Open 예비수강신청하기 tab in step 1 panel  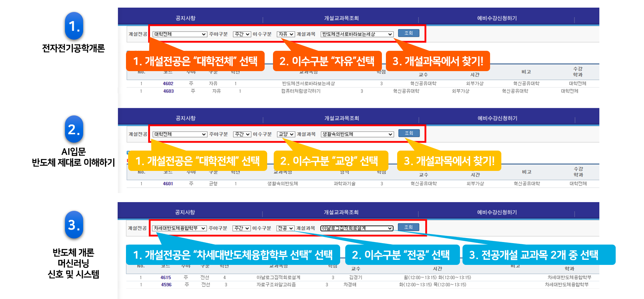coord(497,18)
